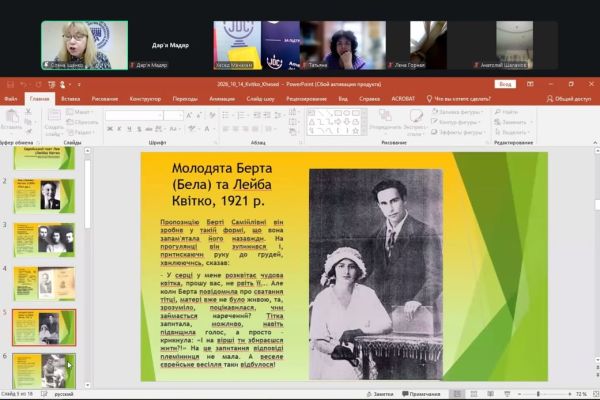Click the Сбросить reset button
This screenshot has height=400, width=600.
click(82, 122)
